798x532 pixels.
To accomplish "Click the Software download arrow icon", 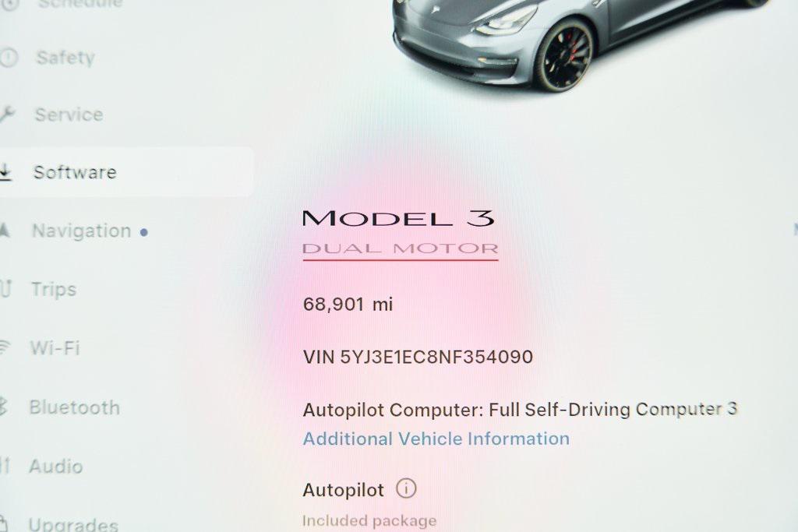I will (x=5, y=172).
